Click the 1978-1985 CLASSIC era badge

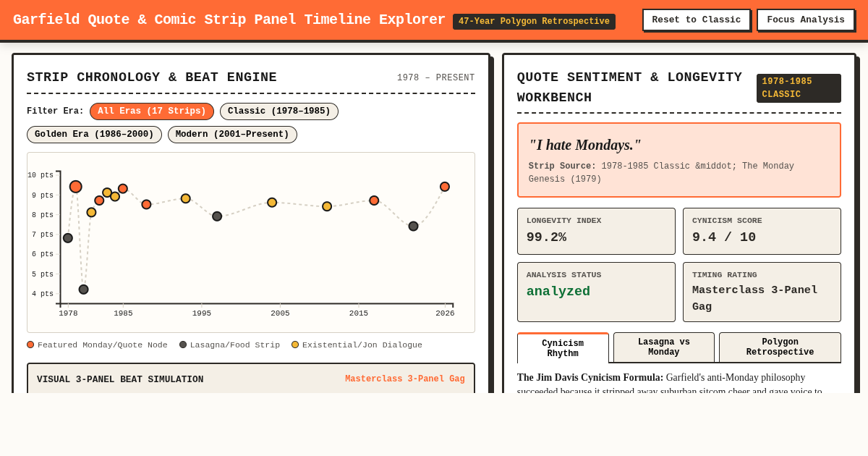799,88
